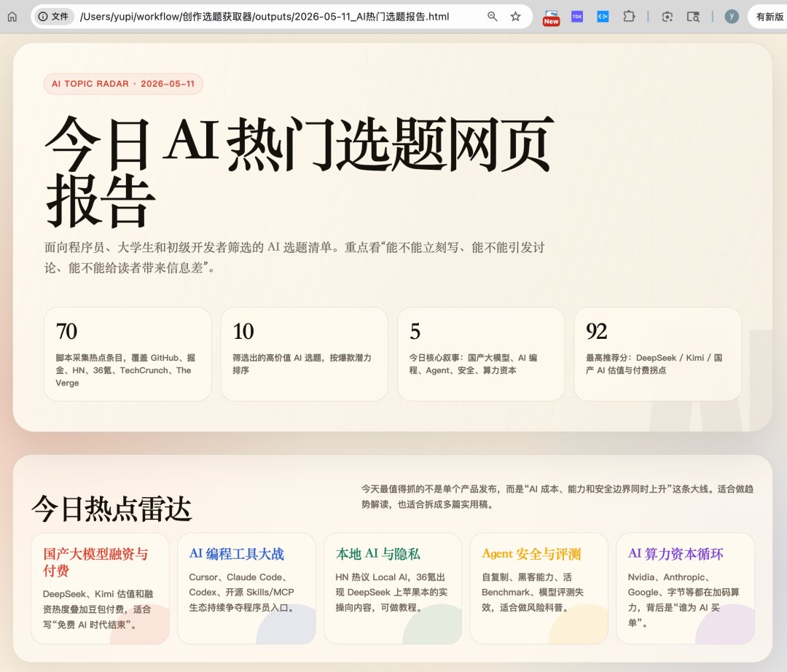
Task: Open the "本地 AI 与隐私" topic card title
Action: click(378, 553)
